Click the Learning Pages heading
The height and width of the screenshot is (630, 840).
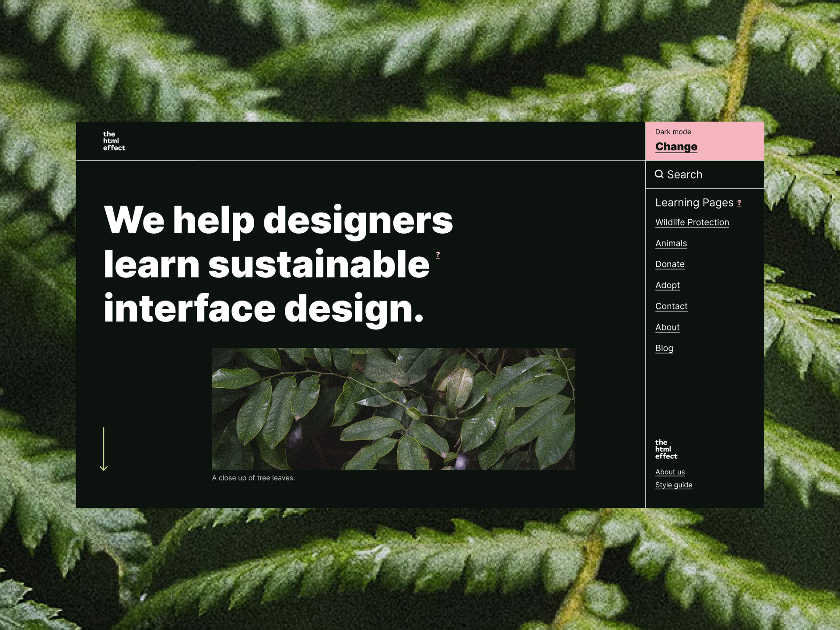[694, 203]
